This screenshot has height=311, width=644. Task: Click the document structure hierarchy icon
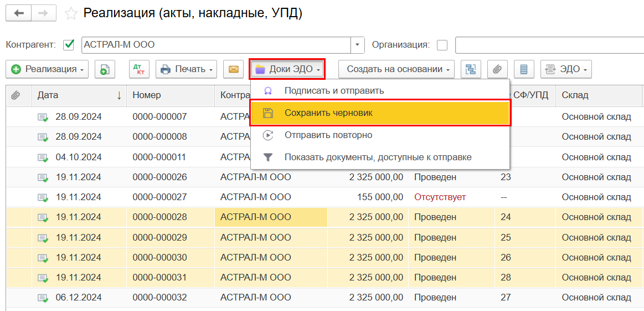pyautogui.click(x=471, y=69)
